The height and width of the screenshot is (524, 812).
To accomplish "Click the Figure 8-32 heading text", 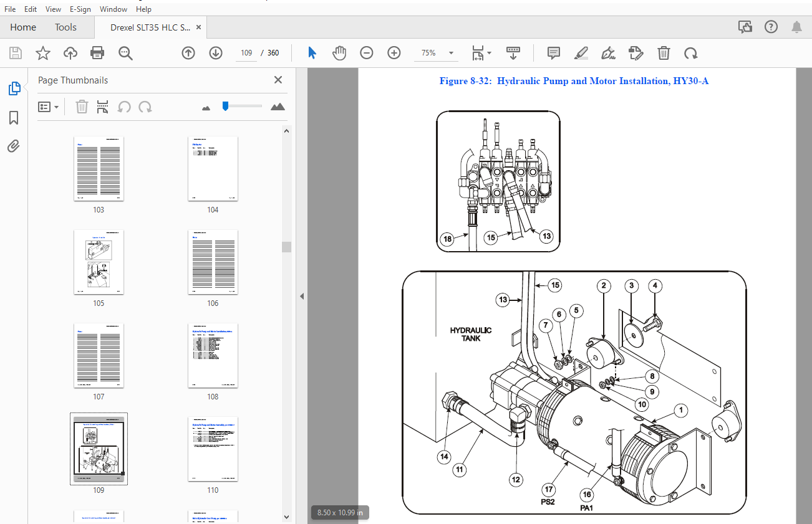I will [x=574, y=81].
